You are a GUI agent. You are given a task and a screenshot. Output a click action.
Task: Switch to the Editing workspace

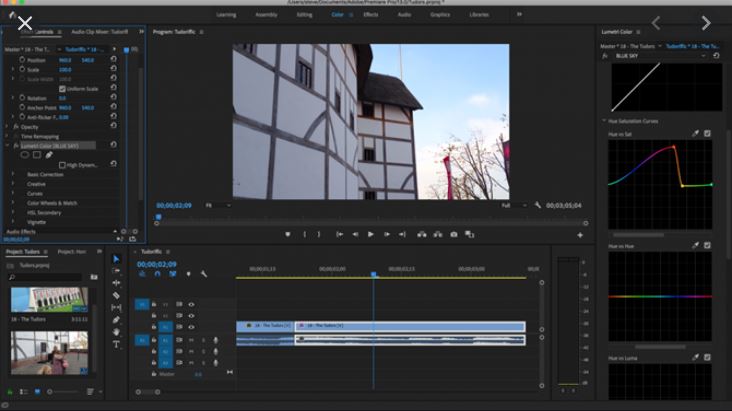pyautogui.click(x=304, y=14)
